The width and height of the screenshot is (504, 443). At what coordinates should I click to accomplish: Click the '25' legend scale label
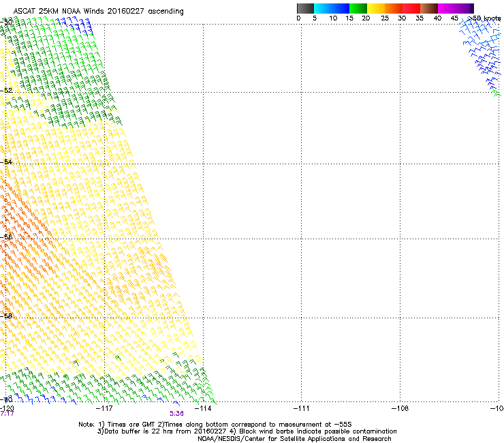click(385, 18)
